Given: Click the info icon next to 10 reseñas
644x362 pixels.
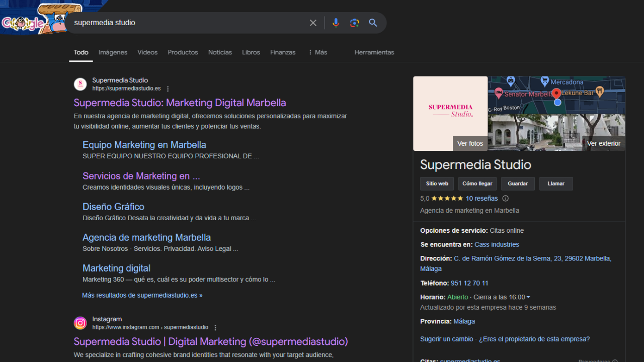Looking at the screenshot, I should coord(506,199).
